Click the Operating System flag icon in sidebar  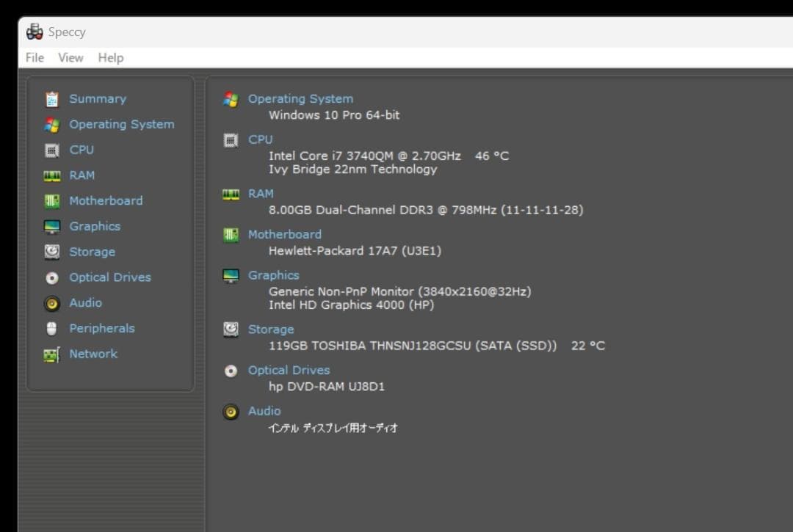pyautogui.click(x=51, y=125)
